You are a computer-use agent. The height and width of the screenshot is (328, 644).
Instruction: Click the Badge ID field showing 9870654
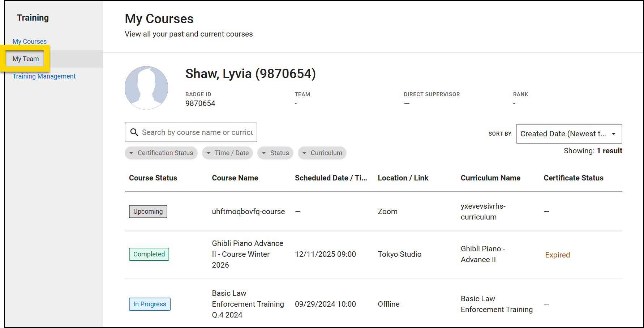[x=200, y=103]
